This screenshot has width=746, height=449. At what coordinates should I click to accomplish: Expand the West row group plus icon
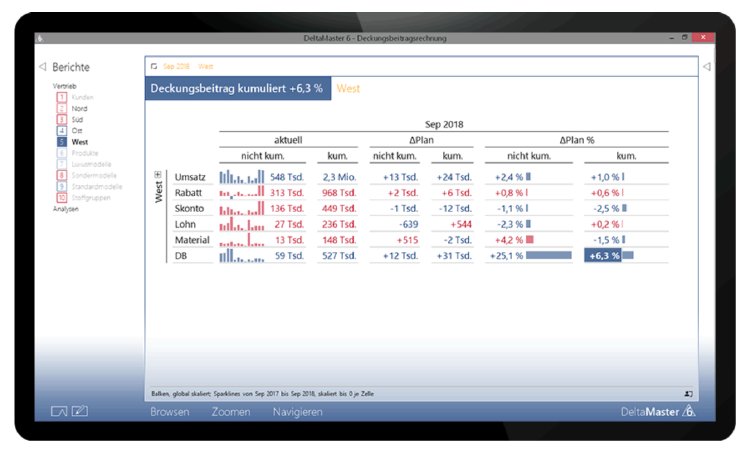(157, 175)
